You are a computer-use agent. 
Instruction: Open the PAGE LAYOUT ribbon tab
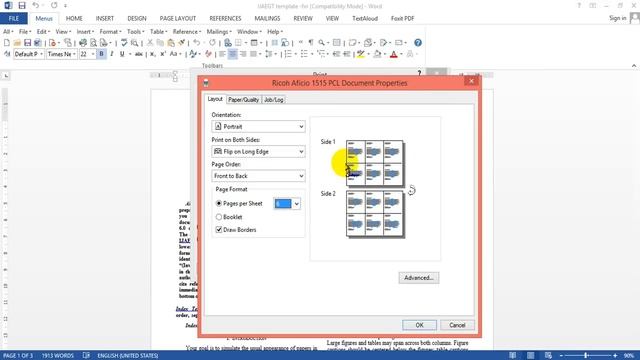(178, 18)
